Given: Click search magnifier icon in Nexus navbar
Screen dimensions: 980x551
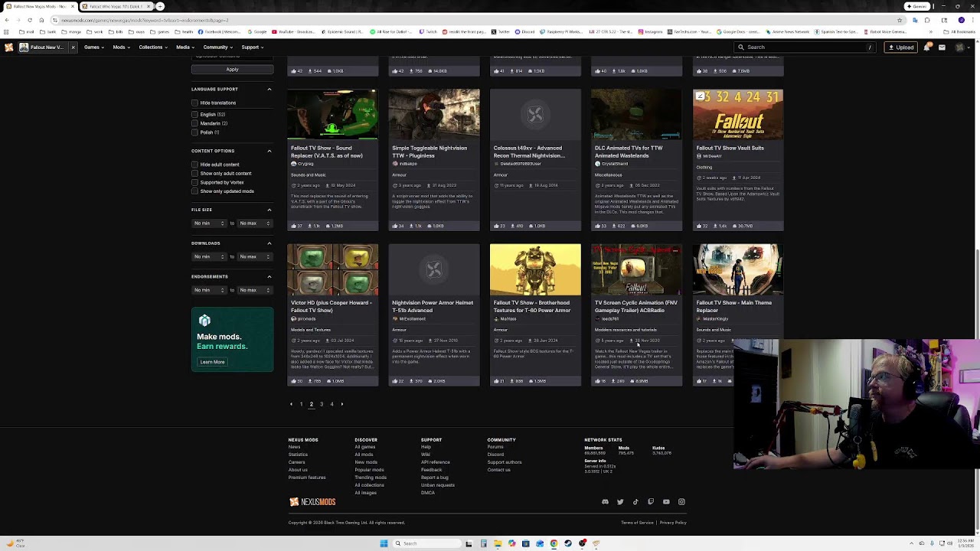Looking at the screenshot, I should click(x=740, y=47).
